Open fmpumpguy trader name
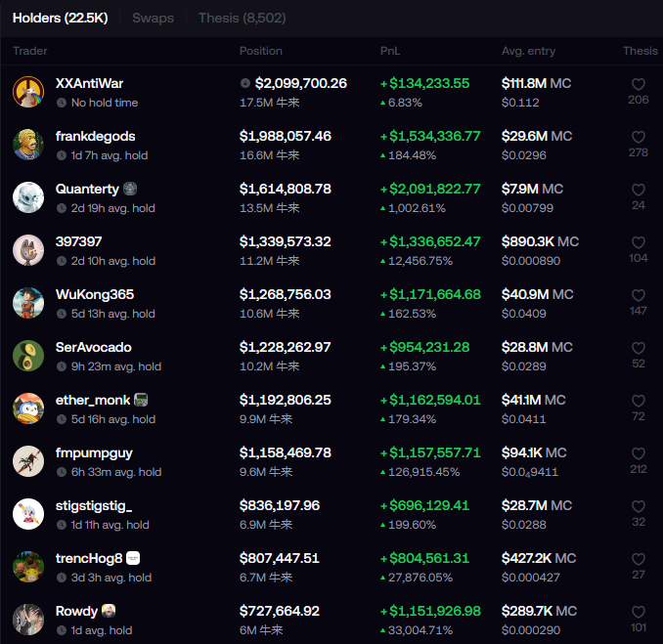663x644 pixels. tap(94, 453)
